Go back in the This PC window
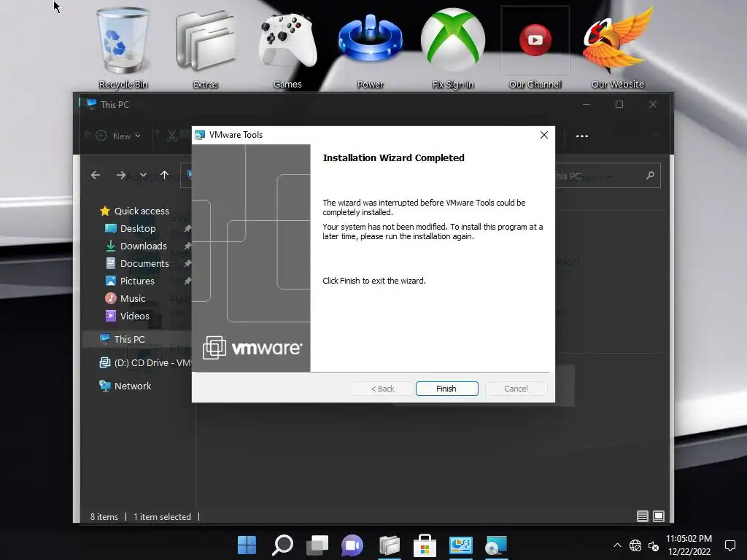Image resolution: width=747 pixels, height=560 pixels. (x=96, y=175)
